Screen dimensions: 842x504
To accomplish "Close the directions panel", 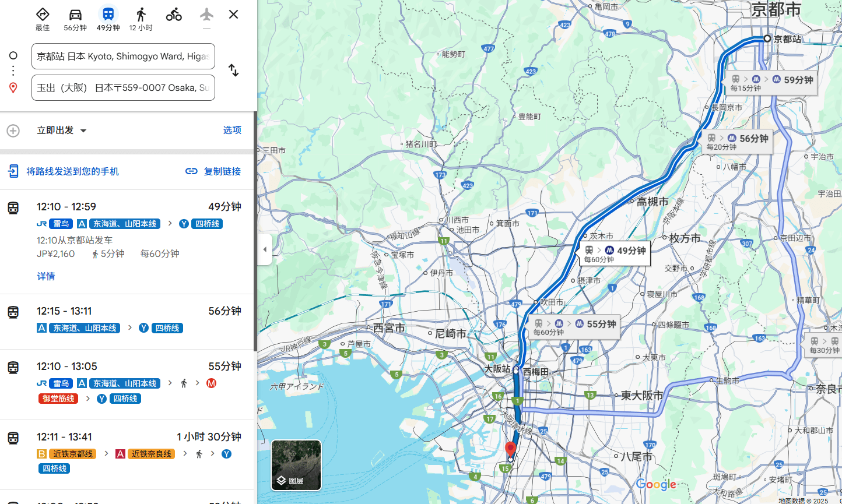I will pyautogui.click(x=233, y=15).
